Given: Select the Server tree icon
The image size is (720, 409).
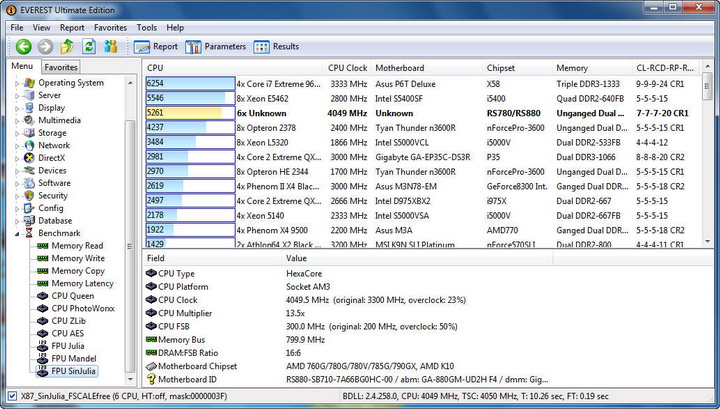Looking at the screenshot, I should pos(29,95).
